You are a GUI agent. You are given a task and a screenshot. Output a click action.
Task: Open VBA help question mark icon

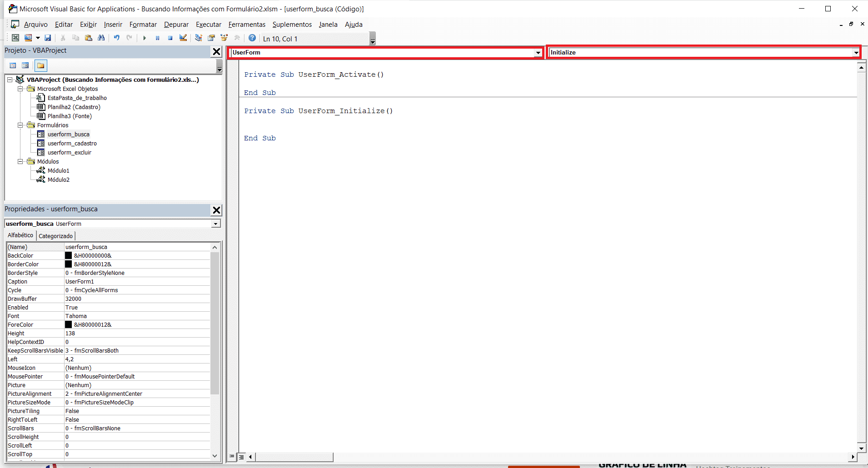[x=252, y=38]
